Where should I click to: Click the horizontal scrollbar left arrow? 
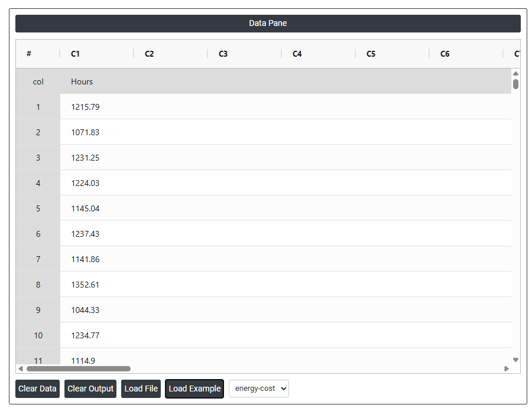click(21, 368)
